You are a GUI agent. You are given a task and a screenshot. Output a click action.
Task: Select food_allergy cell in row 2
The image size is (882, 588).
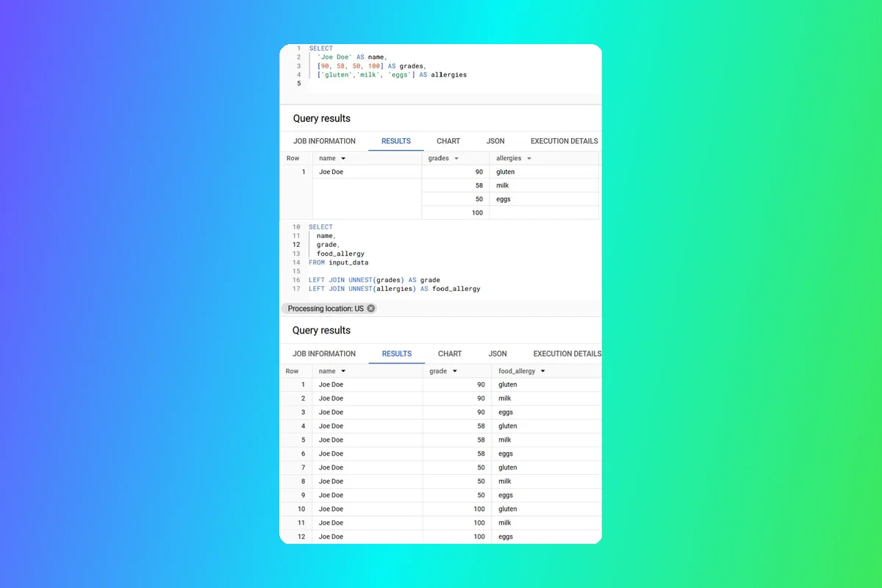coord(547,398)
